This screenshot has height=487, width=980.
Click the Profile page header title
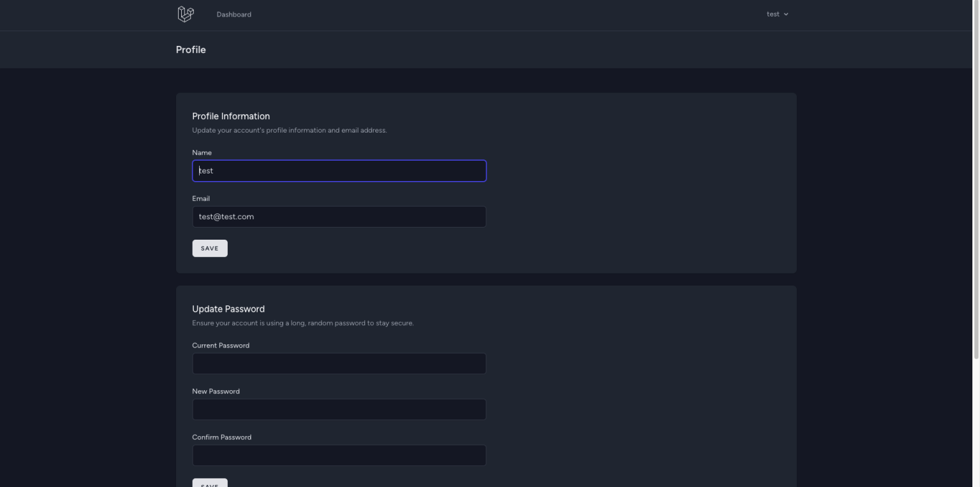pos(191,50)
